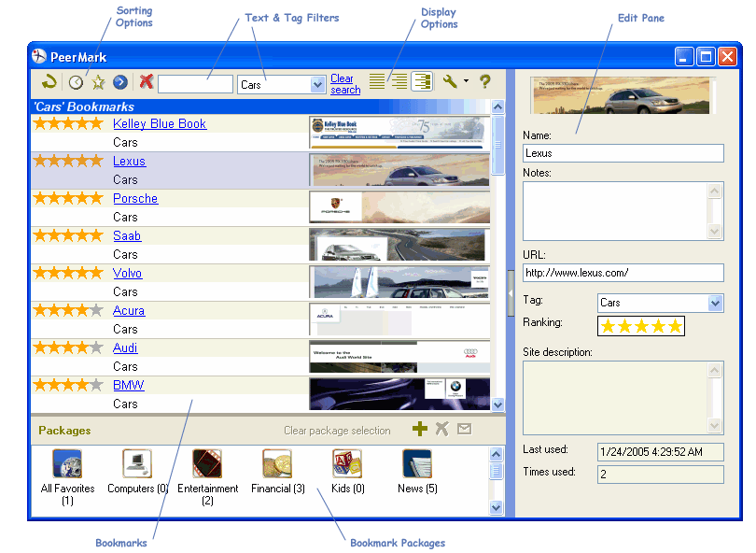
Task: Expand the wrench tool dropdown arrow
Action: pos(467,81)
